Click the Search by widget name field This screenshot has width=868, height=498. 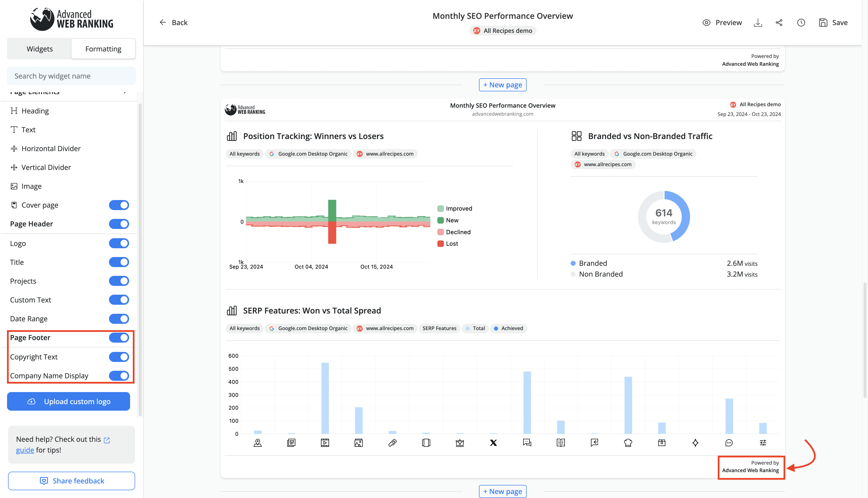pyautogui.click(x=72, y=76)
